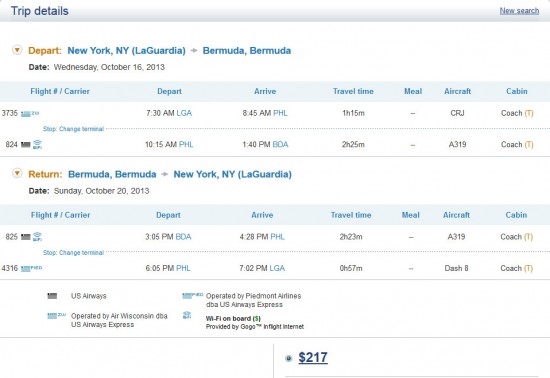
Task: Click Piedmont carrier icon for flight 4316
Action: click(31, 269)
